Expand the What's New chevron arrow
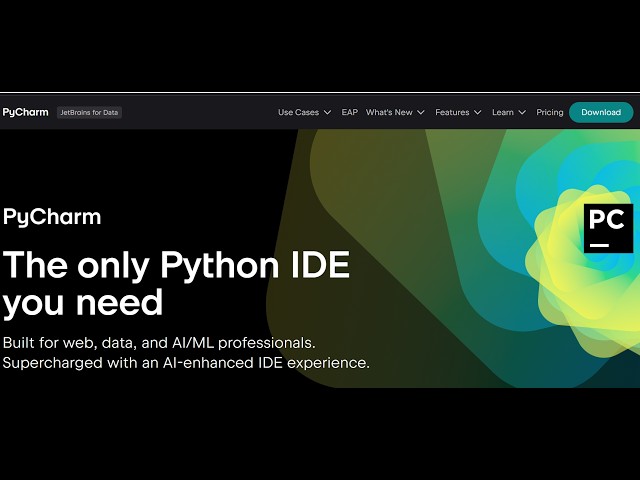The image size is (640, 480). point(421,112)
